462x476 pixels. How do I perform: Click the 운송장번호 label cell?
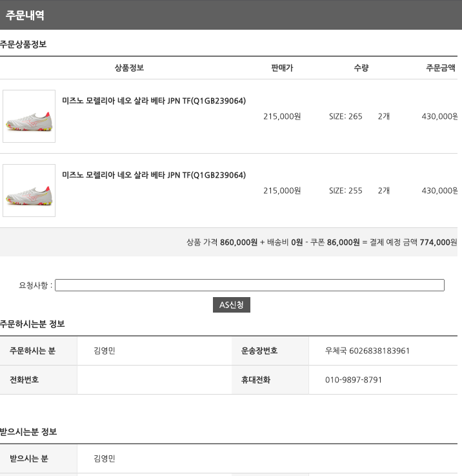270,351
